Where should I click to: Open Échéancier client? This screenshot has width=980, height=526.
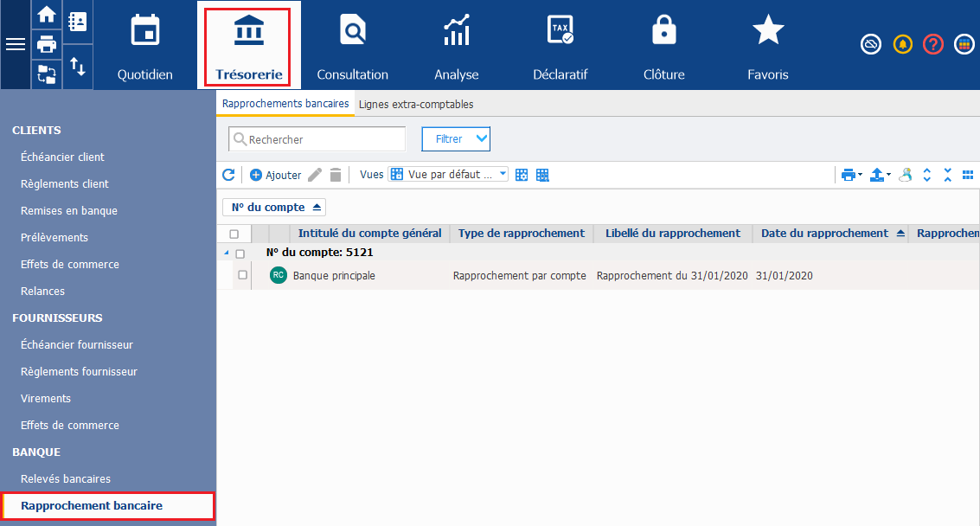[x=62, y=157]
